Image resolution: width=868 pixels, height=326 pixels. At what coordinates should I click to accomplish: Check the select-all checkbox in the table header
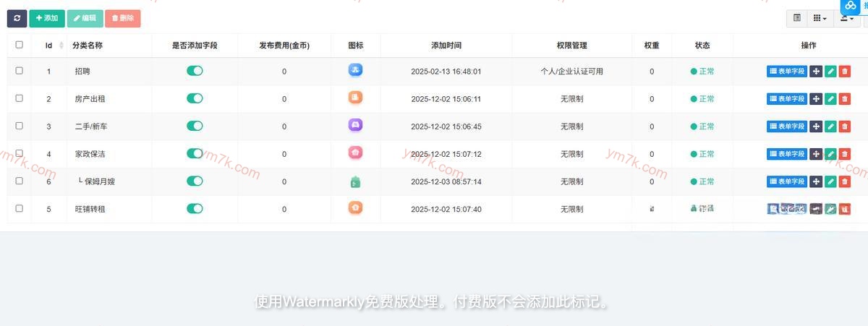[x=20, y=45]
